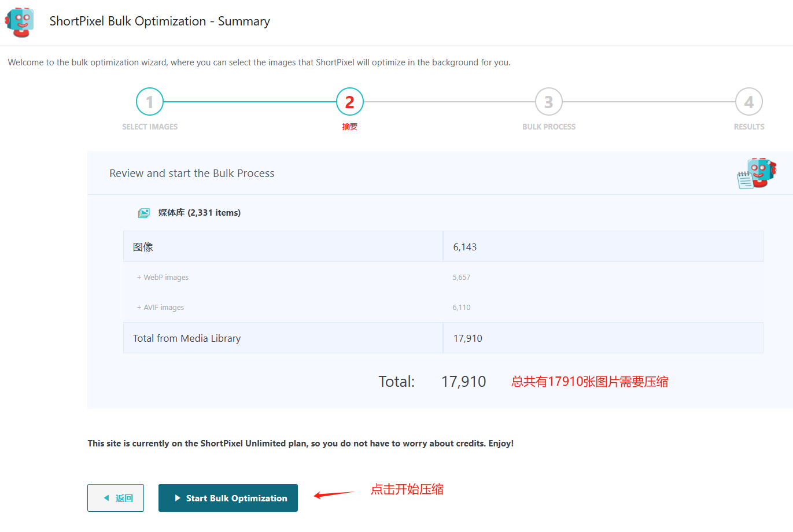Click the BULK PROCESS step label
This screenshot has height=532, width=793.
point(549,127)
